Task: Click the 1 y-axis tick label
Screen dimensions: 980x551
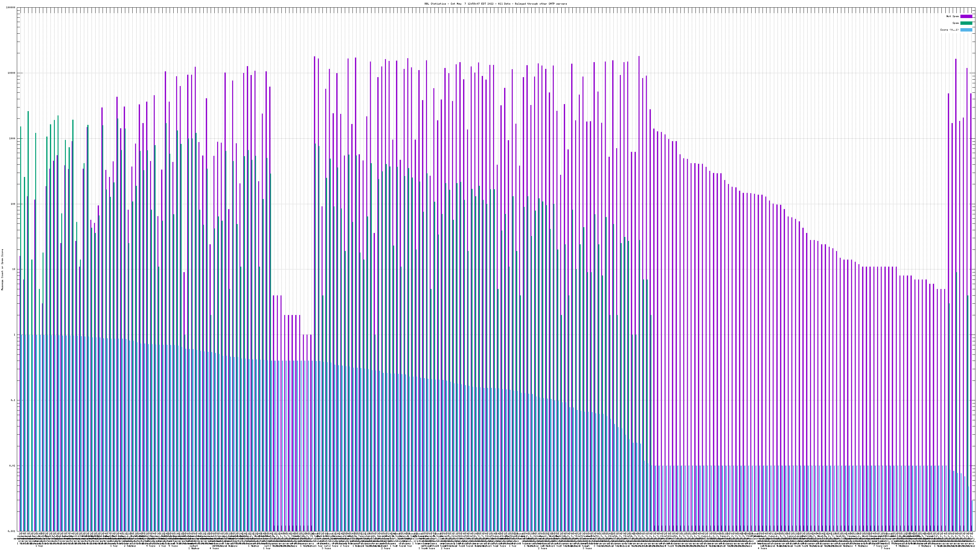Action: pos(15,335)
